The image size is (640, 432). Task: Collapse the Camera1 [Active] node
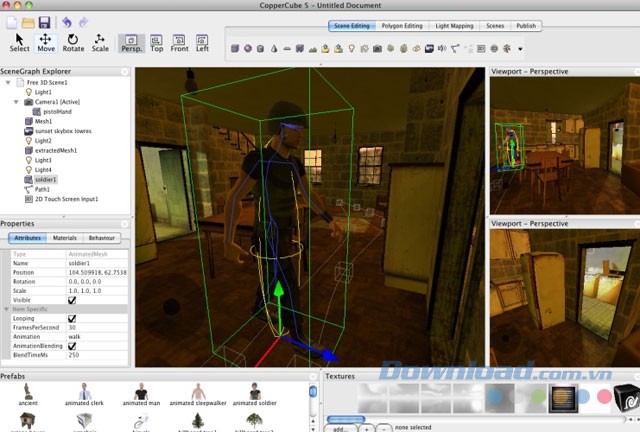click(x=17, y=102)
